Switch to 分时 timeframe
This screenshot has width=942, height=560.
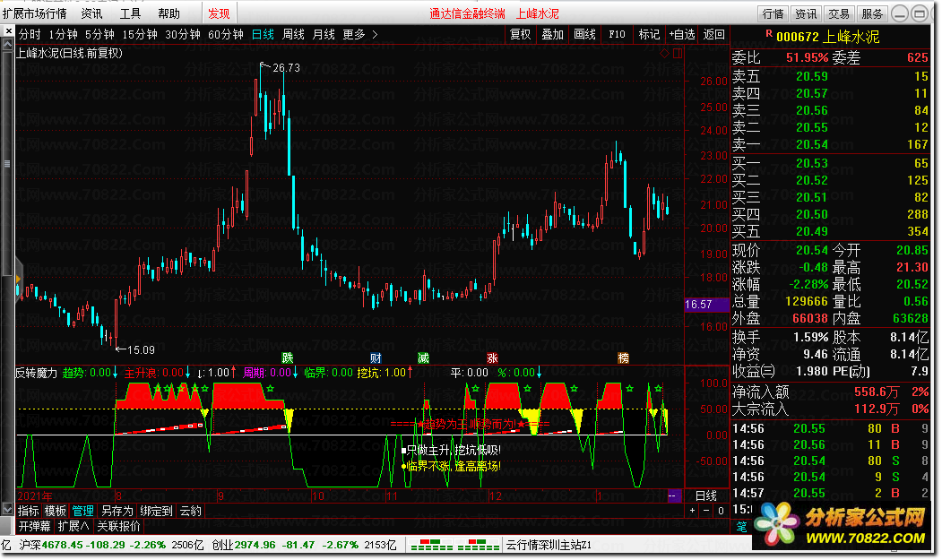[x=30, y=34]
